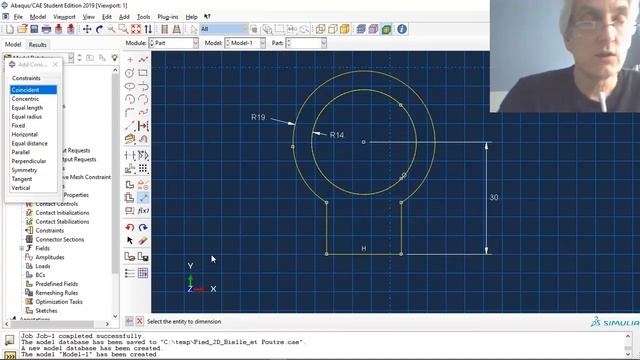The image size is (640, 360).
Task: Open the empty Part dropdown
Action: [306, 43]
